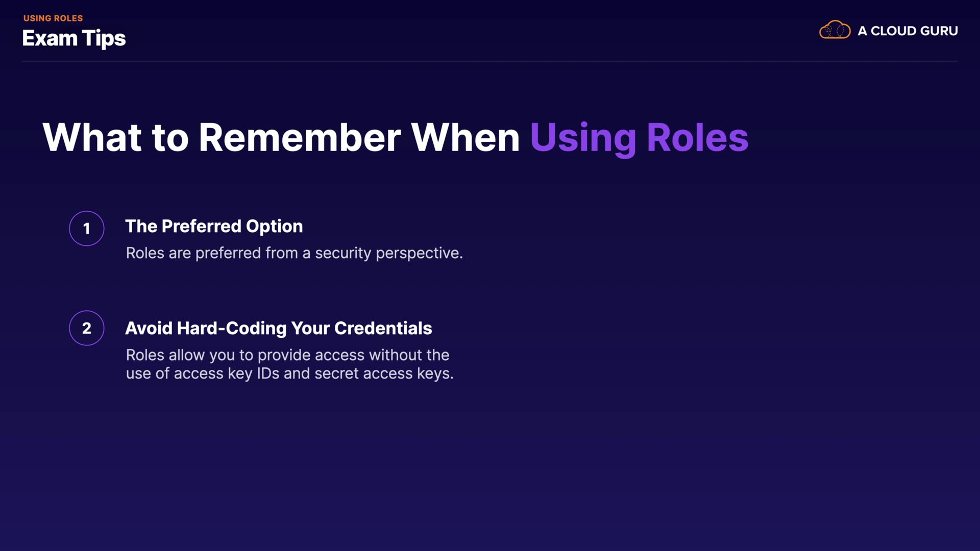Click the A Cloud Guru cloud logo icon
This screenshot has width=980, height=551.
(x=835, y=30)
